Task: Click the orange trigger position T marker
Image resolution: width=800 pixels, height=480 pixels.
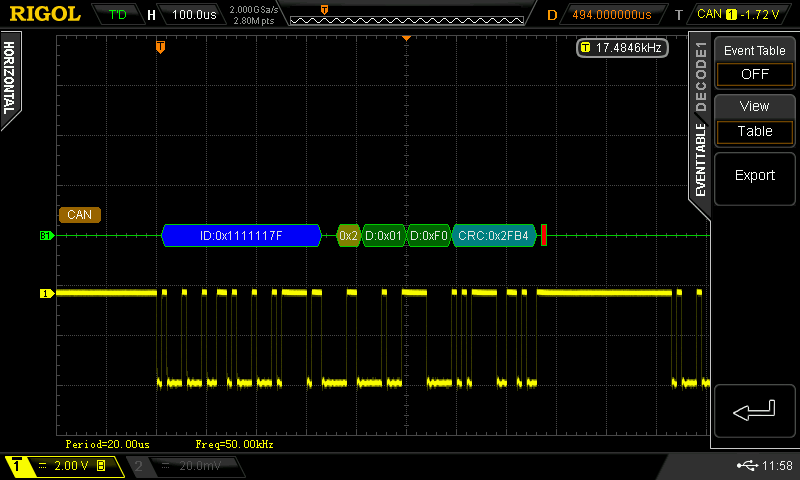Action: point(160,47)
